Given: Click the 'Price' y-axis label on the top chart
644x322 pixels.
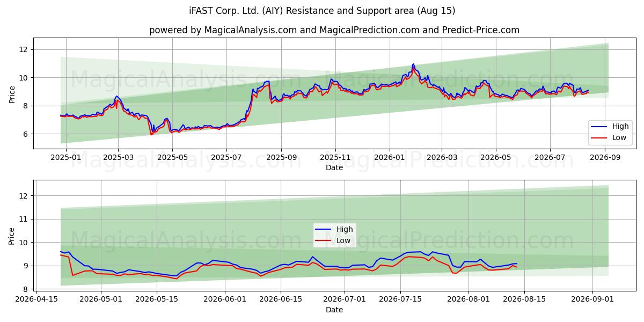Looking at the screenshot, I should [x=12, y=93].
